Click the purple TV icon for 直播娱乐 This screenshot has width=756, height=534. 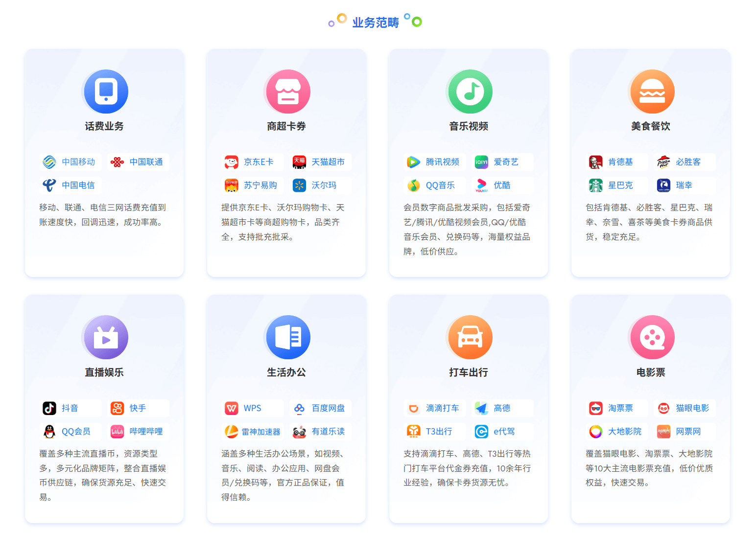pyautogui.click(x=106, y=337)
